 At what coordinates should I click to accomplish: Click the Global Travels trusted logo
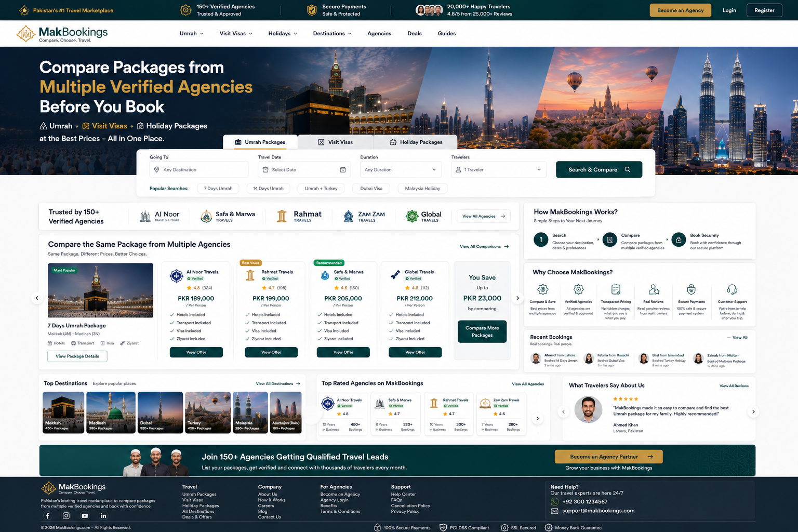pos(423,216)
